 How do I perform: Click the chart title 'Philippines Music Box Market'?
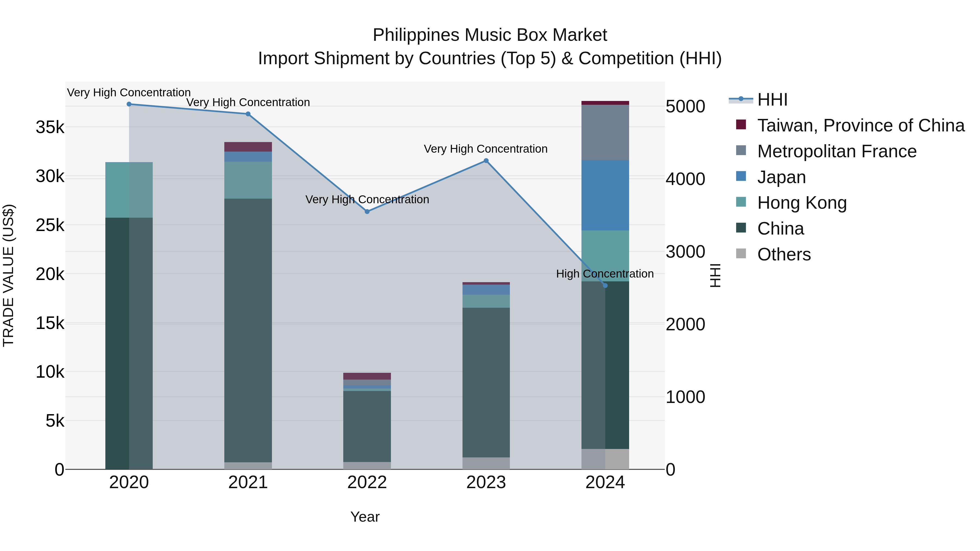click(x=490, y=35)
